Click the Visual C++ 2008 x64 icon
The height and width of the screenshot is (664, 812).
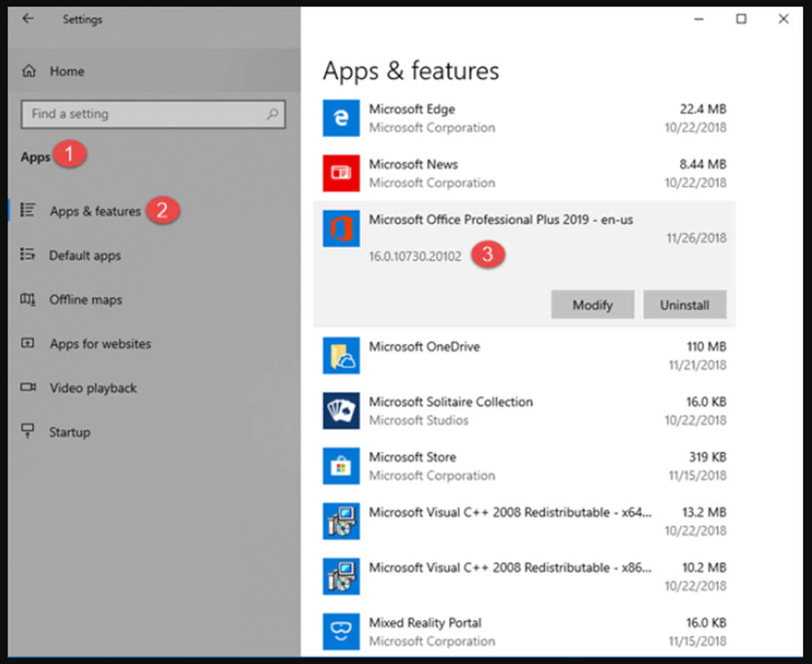[341, 521]
